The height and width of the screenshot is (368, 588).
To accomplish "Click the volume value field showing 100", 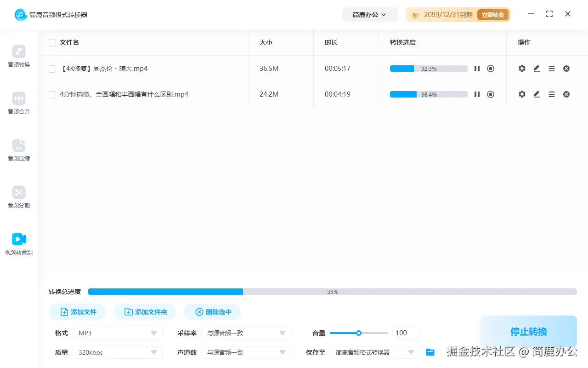I will tap(406, 333).
